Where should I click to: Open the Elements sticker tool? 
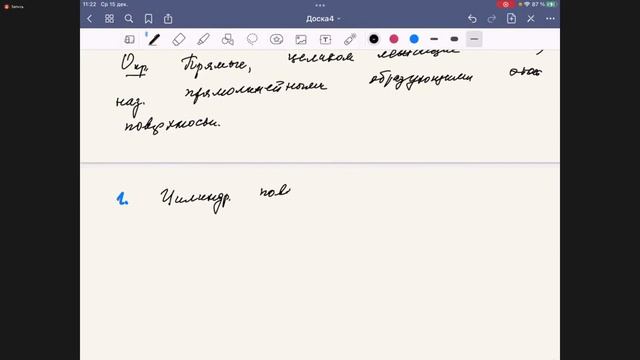(x=276, y=39)
